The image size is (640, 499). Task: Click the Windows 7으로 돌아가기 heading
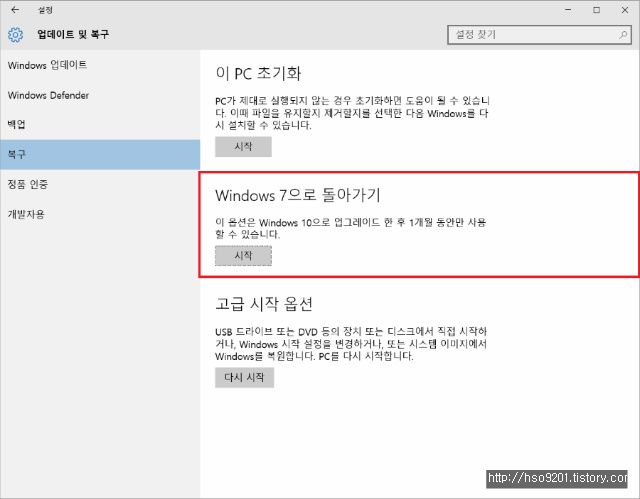click(298, 195)
